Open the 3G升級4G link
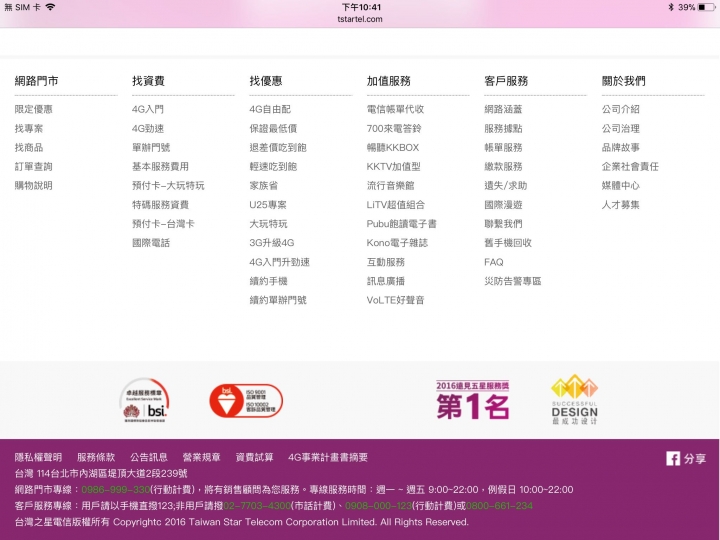 pyautogui.click(x=272, y=243)
